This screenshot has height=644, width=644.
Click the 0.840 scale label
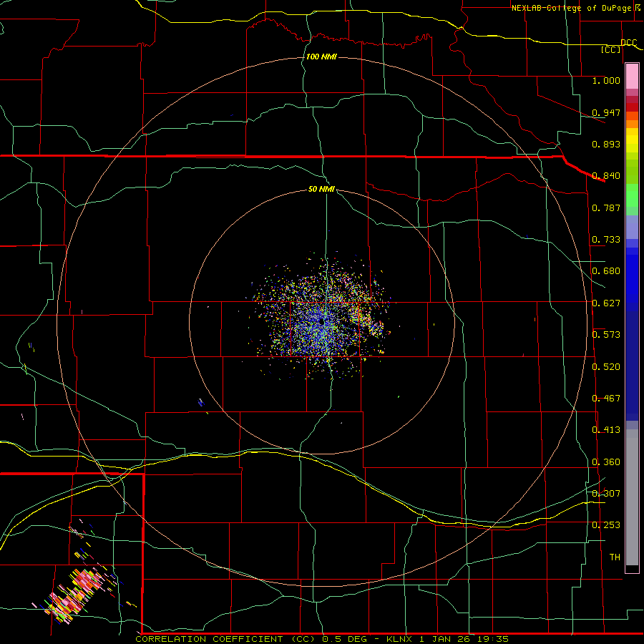click(606, 176)
